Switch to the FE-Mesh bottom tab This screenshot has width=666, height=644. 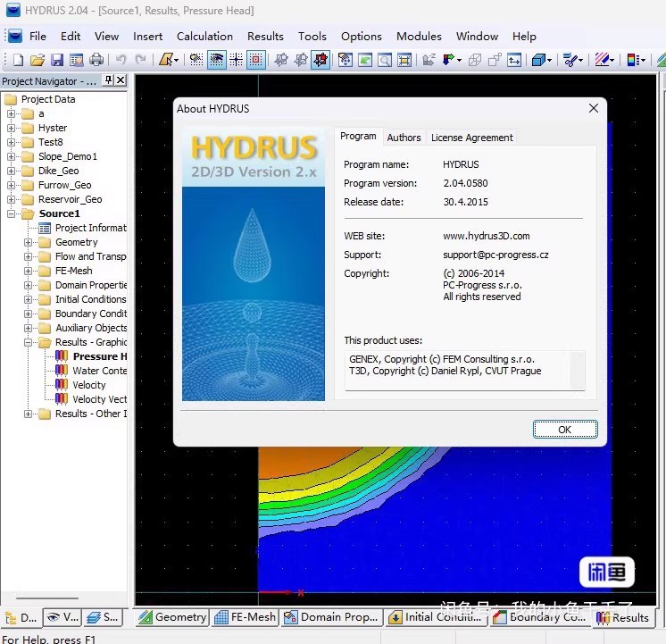246,617
